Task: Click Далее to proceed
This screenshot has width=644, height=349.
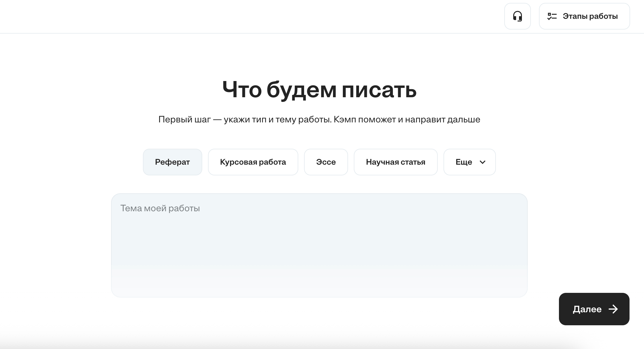Action: pos(594,309)
